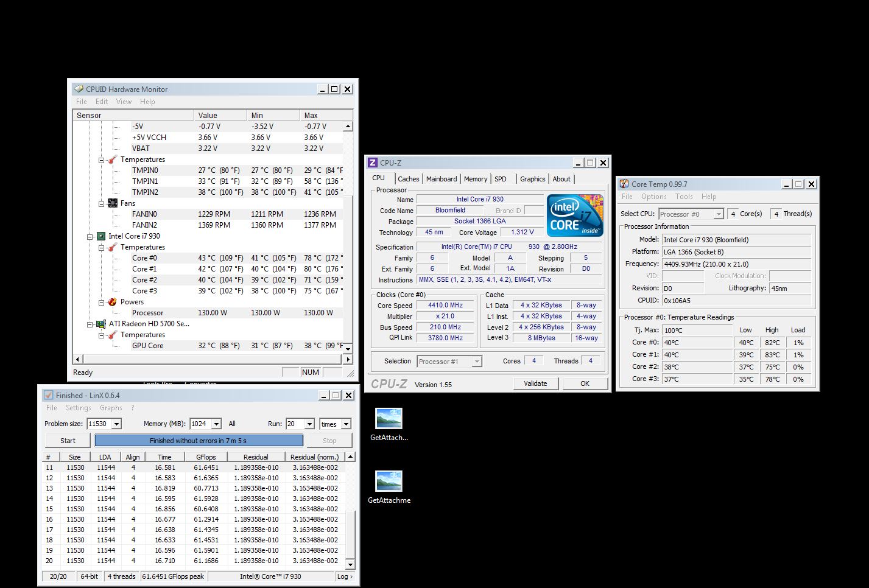Collapse the Powers tree node

tap(101, 302)
